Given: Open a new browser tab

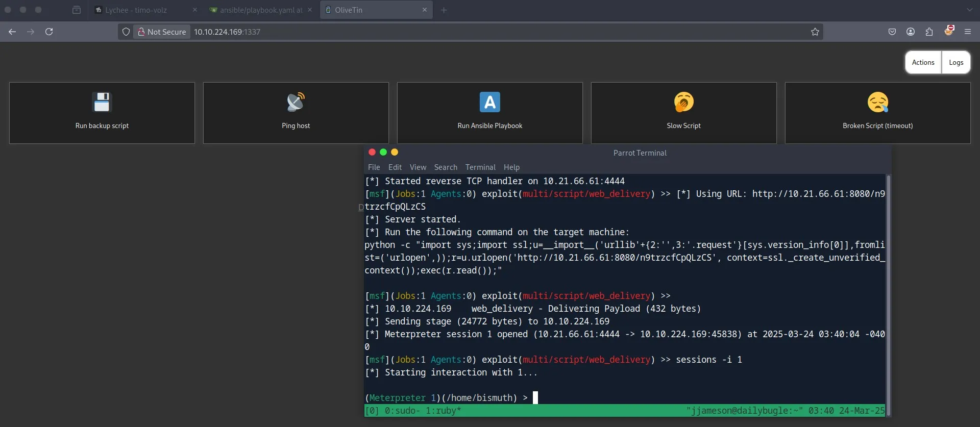Looking at the screenshot, I should pos(444,10).
